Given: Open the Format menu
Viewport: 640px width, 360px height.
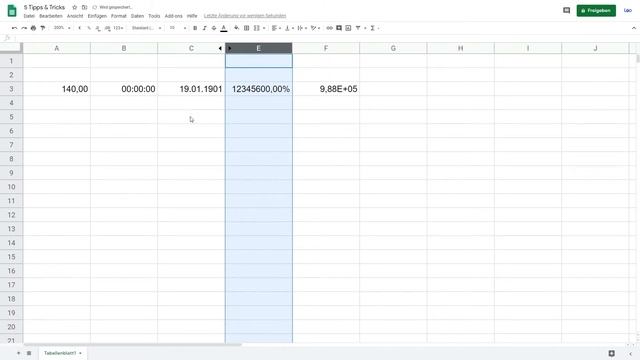Looking at the screenshot, I should click(x=119, y=16).
